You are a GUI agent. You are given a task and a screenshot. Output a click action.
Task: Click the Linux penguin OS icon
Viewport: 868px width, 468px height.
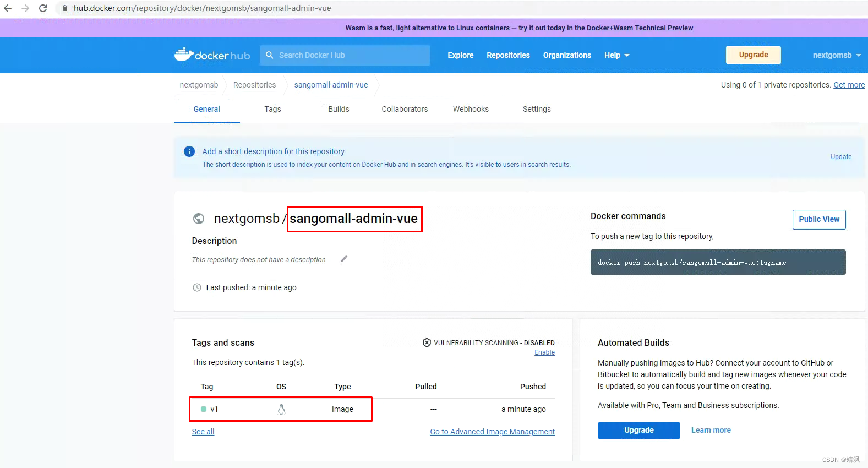281,409
